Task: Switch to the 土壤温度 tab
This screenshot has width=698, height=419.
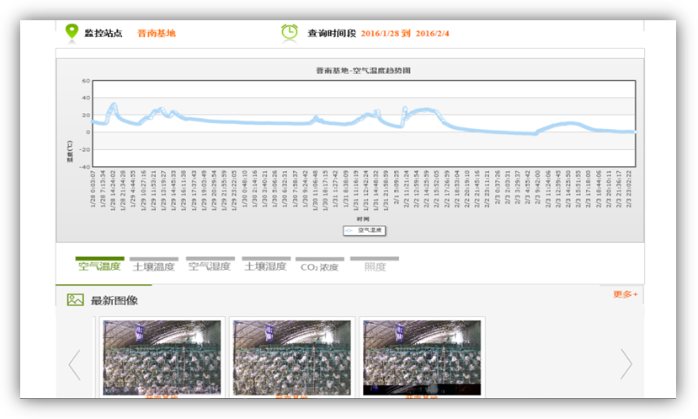Action: [154, 265]
